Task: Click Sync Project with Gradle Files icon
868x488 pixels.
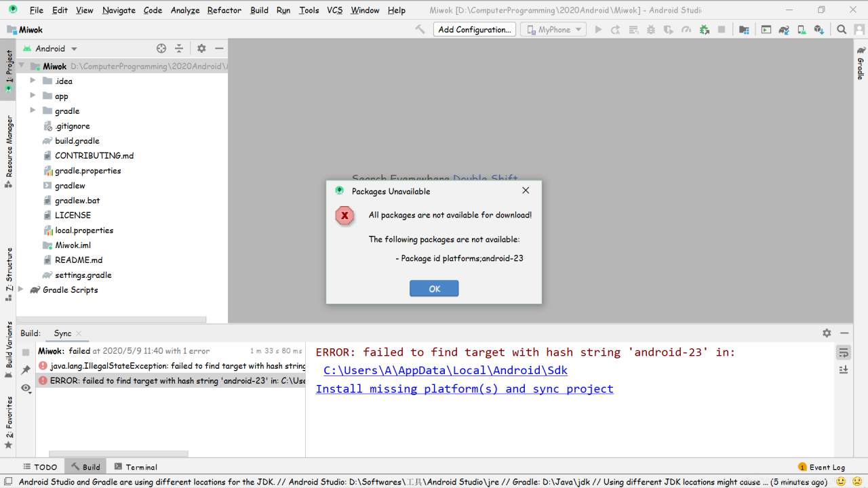Action: point(784,30)
